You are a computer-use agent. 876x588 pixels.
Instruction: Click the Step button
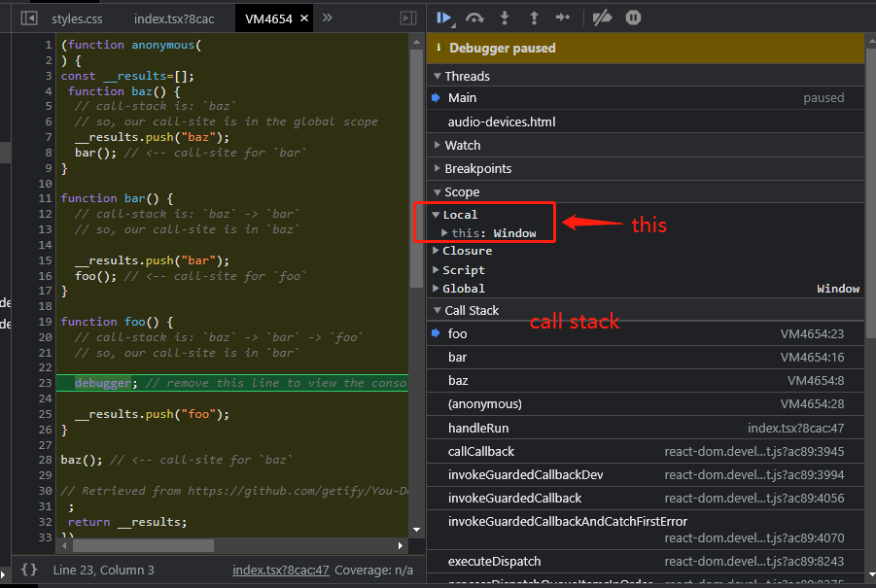coord(563,17)
